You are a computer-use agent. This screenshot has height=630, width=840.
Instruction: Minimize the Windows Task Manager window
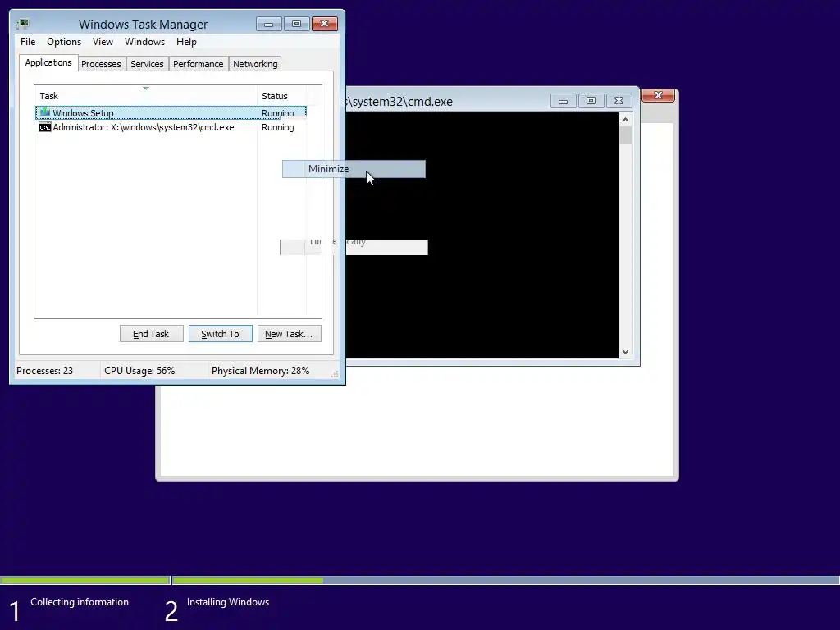(x=269, y=24)
